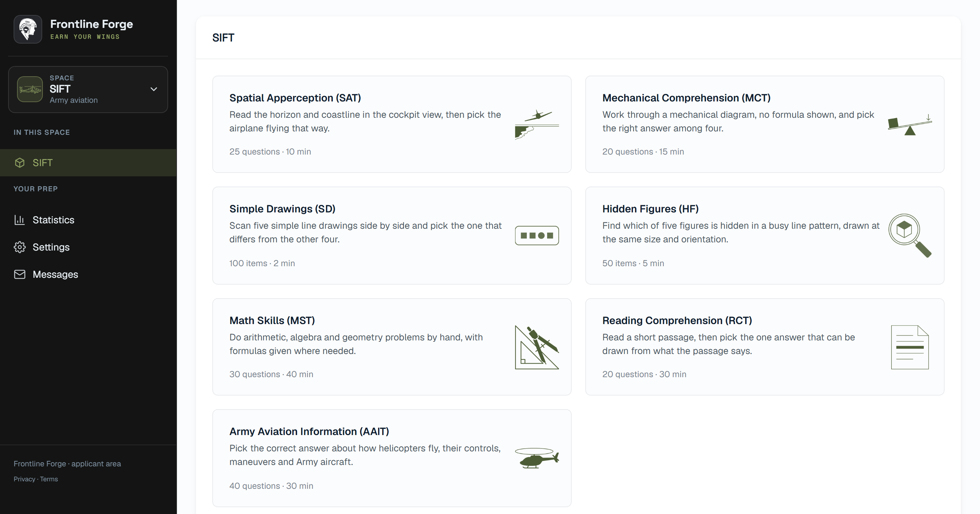Open Statistics in the sidebar
Image resolution: width=980 pixels, height=514 pixels.
coord(88,220)
